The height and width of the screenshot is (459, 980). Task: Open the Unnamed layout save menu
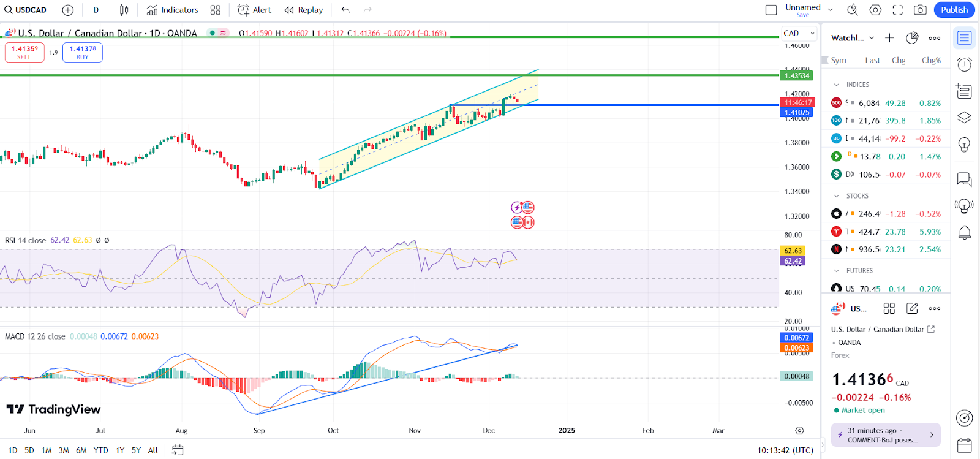831,10
